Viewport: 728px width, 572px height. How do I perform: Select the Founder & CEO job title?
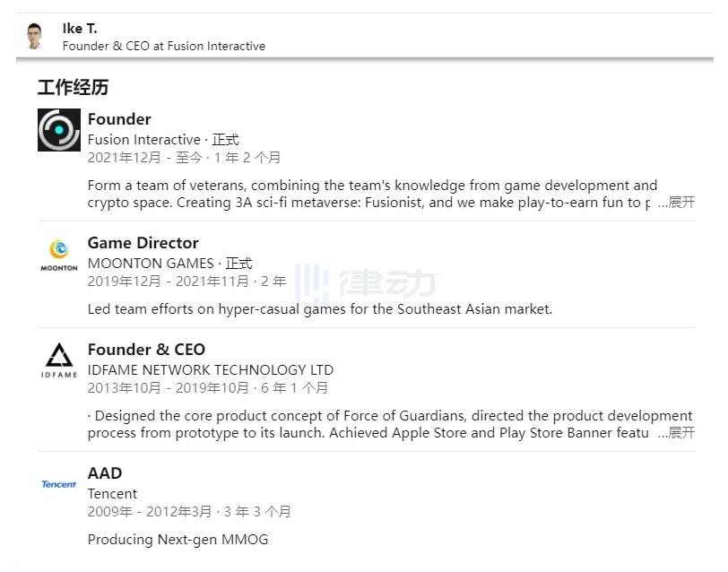pyautogui.click(x=146, y=350)
